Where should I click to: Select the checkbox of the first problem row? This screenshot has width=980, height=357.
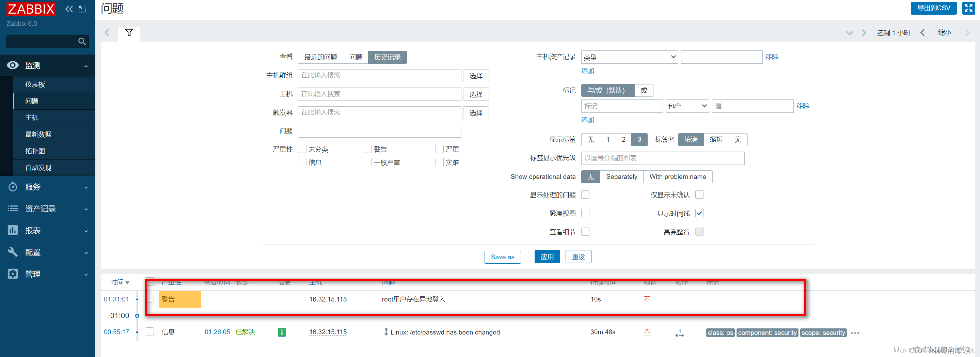pos(150,299)
